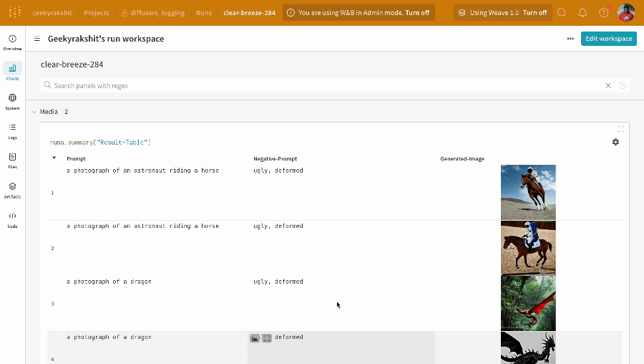Click the top bar search magnifier icon
Screen dimensions: 644x364
point(562,13)
